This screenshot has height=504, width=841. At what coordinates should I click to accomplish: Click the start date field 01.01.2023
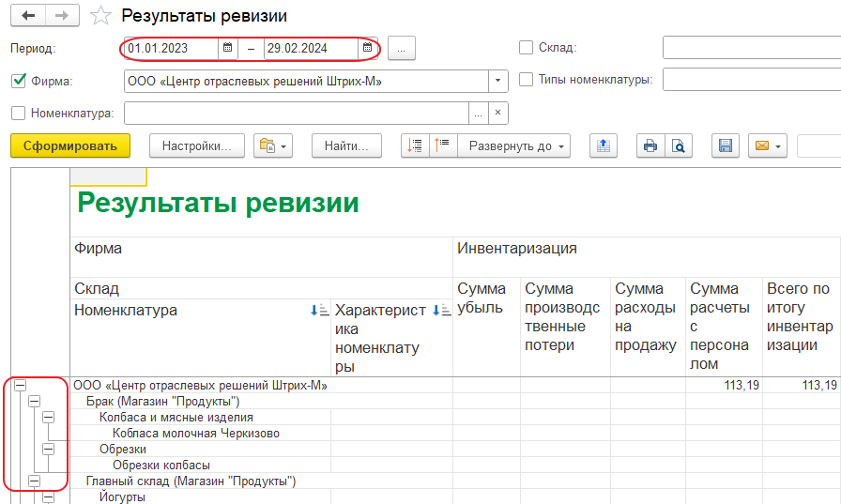171,48
